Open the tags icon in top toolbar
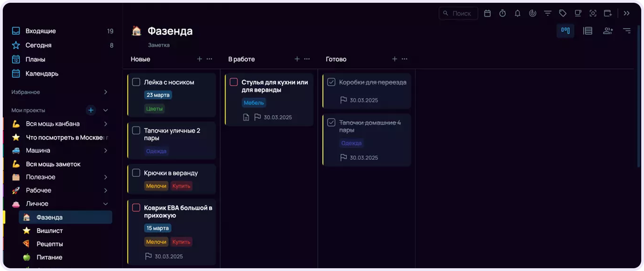The height and width of the screenshot is (271, 644). click(563, 13)
